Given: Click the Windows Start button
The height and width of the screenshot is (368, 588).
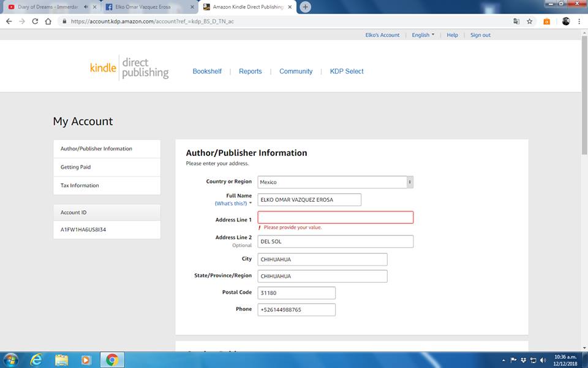Looking at the screenshot, I should pos(11,359).
